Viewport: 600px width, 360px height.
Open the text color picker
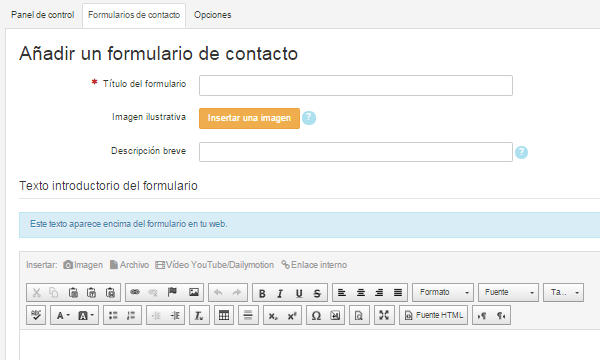click(62, 316)
